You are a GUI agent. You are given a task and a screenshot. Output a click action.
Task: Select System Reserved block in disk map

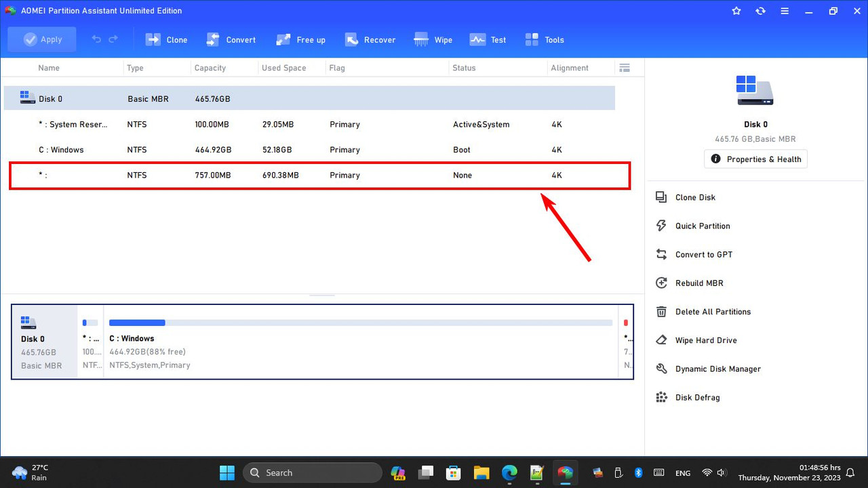point(90,342)
